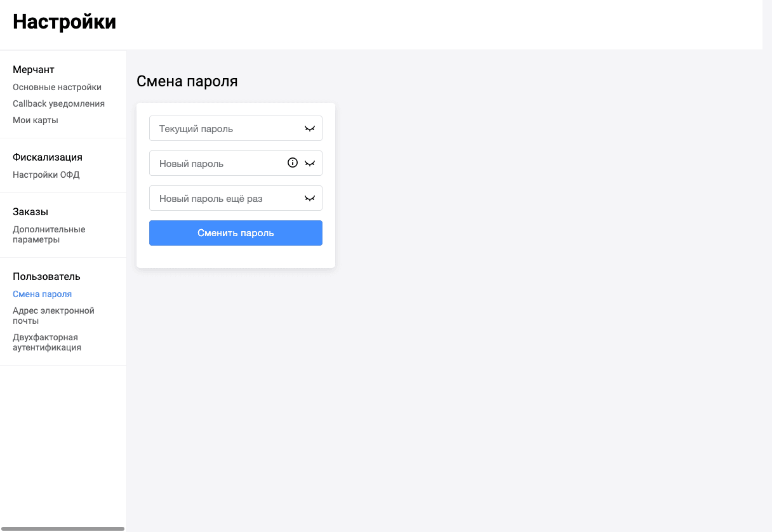Click the Сменить пароль button
Viewport: 772px width, 532px height.
(236, 233)
